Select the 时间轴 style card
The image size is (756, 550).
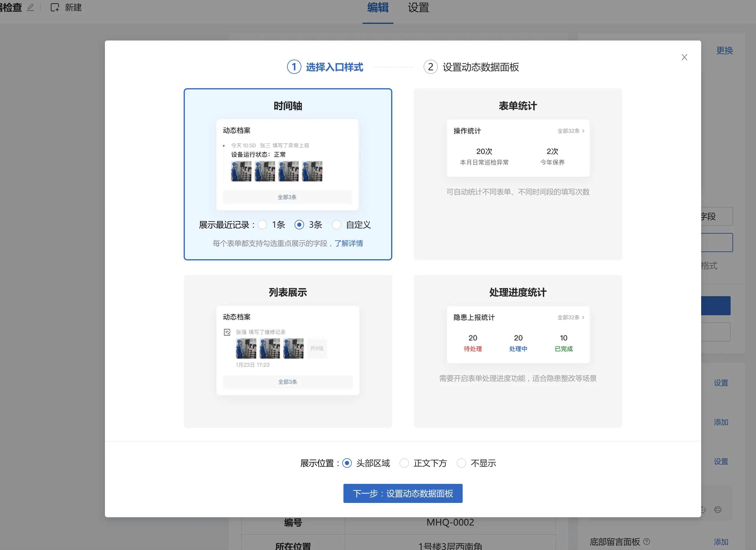tap(288, 174)
